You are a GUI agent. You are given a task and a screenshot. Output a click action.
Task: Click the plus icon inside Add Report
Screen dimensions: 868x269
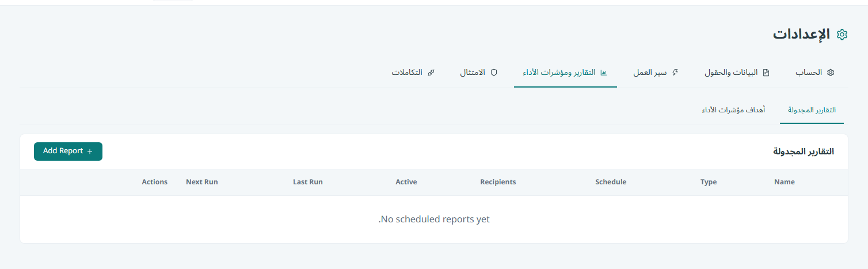click(x=89, y=151)
